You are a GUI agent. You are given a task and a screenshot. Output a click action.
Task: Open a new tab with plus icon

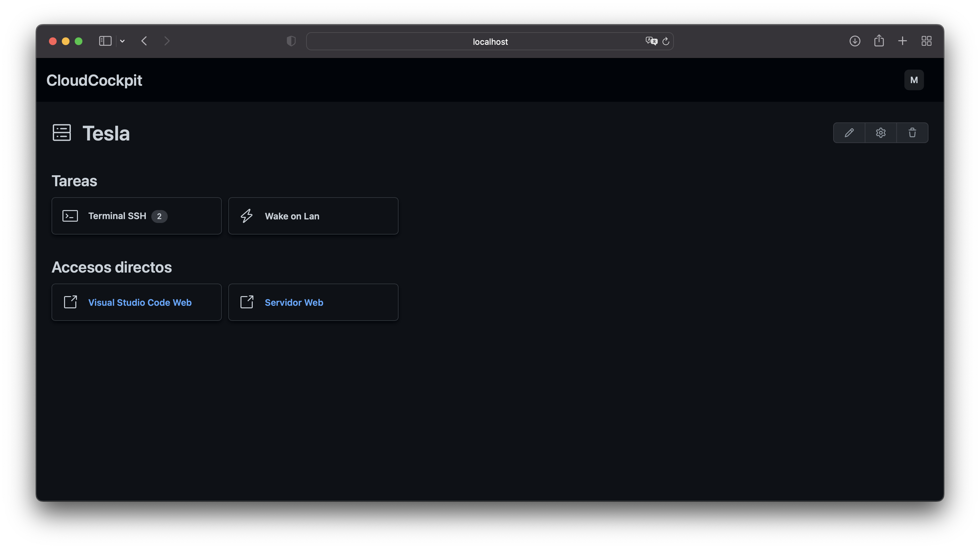coord(902,41)
